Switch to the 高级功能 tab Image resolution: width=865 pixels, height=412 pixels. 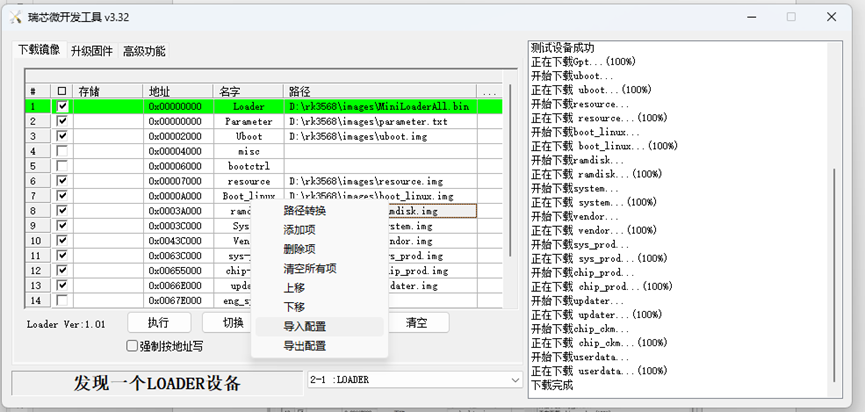144,51
